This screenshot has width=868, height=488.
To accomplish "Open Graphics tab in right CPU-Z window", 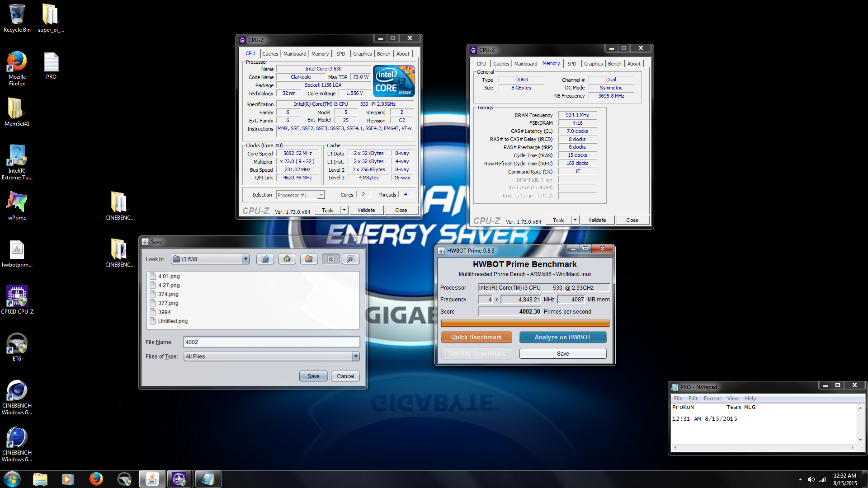I will pos(593,64).
